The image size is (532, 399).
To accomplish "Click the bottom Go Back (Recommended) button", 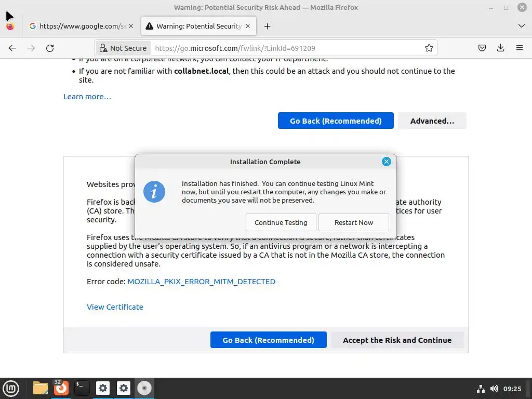I will pyautogui.click(x=269, y=340).
